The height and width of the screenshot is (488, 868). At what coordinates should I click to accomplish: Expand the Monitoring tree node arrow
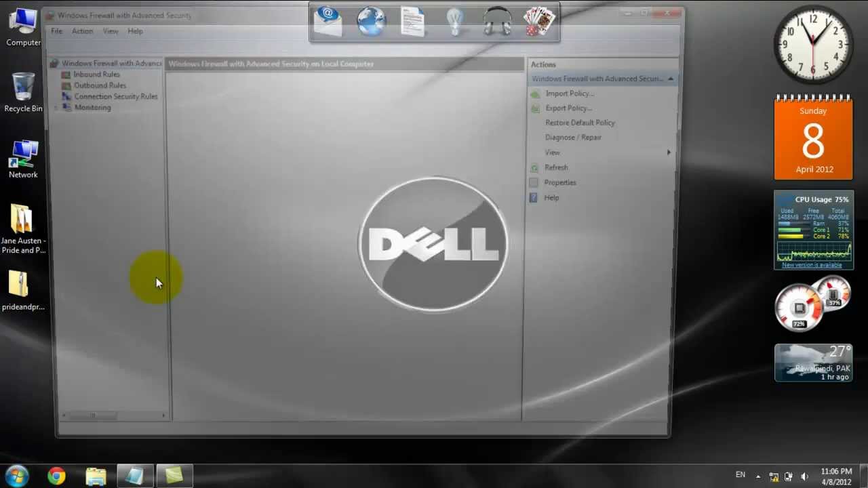[x=56, y=108]
